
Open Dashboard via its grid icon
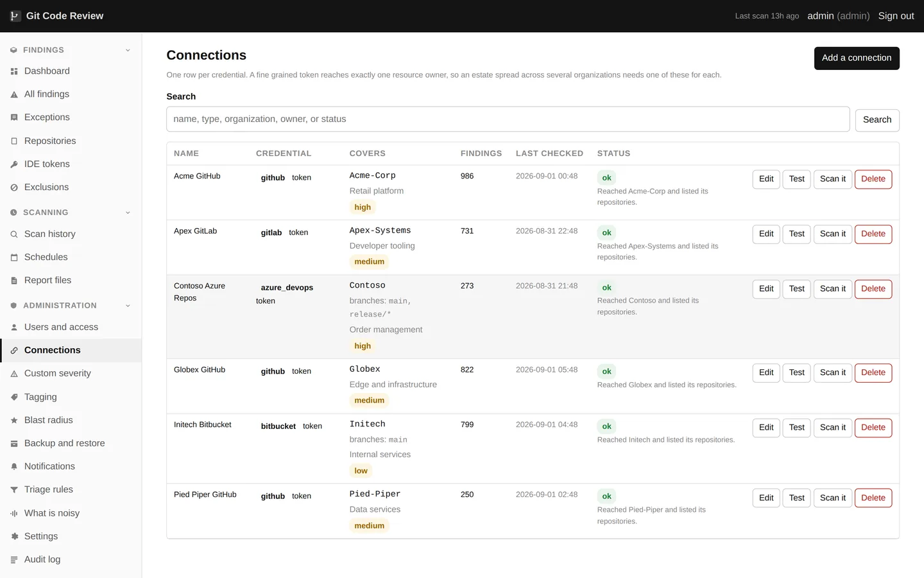[14, 71]
